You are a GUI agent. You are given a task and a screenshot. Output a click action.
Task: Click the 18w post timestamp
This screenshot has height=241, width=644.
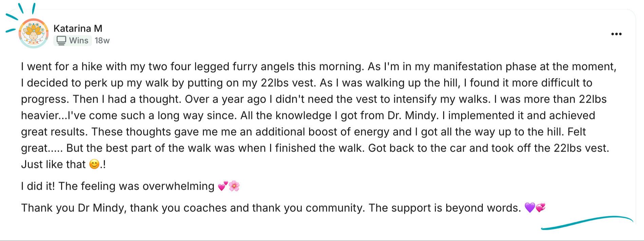[102, 40]
